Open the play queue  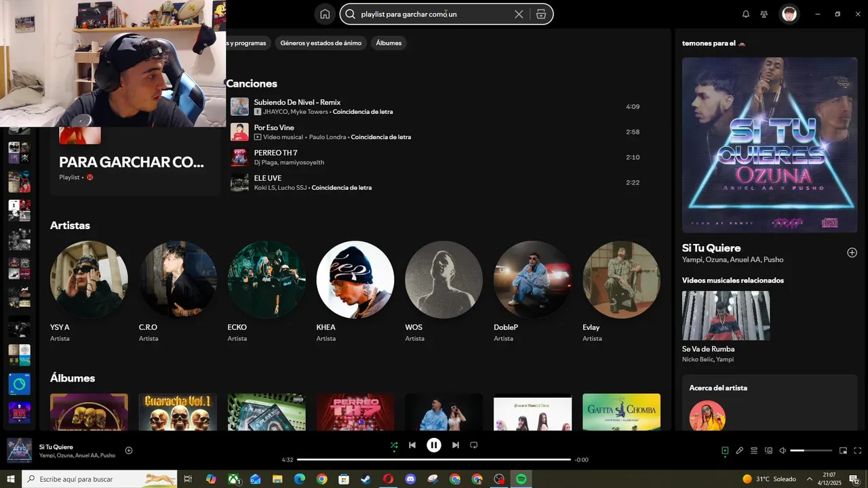(x=754, y=451)
